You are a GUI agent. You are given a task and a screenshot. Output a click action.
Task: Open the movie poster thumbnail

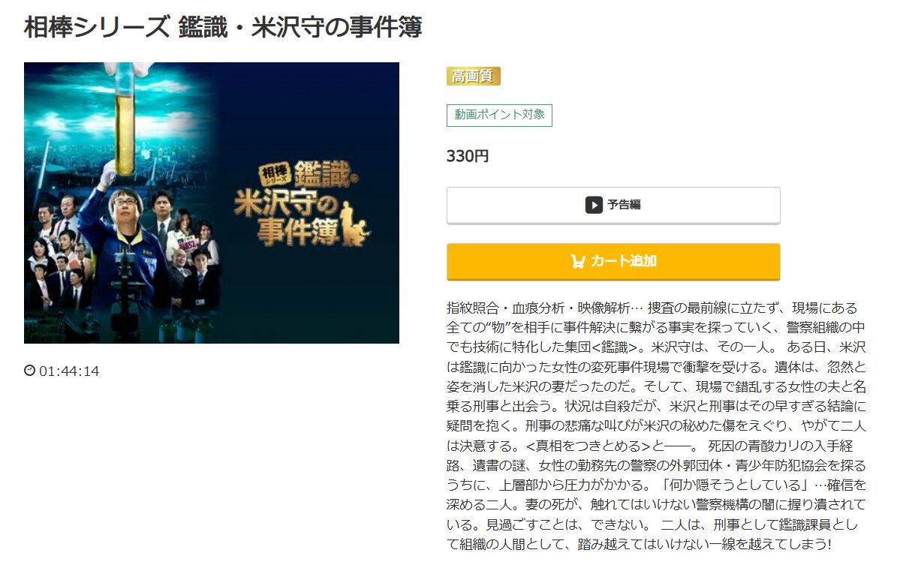(x=212, y=203)
